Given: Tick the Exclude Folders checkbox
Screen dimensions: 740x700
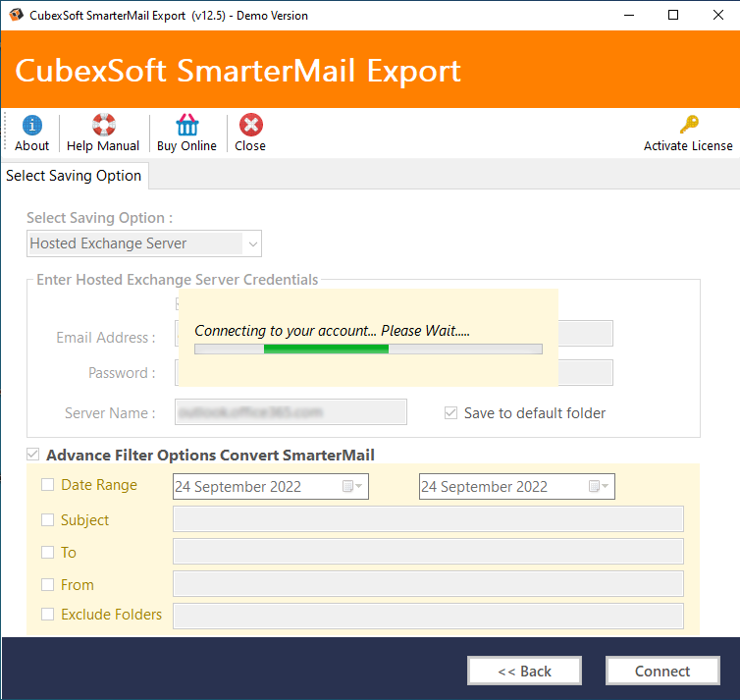Looking at the screenshot, I should click(x=48, y=614).
